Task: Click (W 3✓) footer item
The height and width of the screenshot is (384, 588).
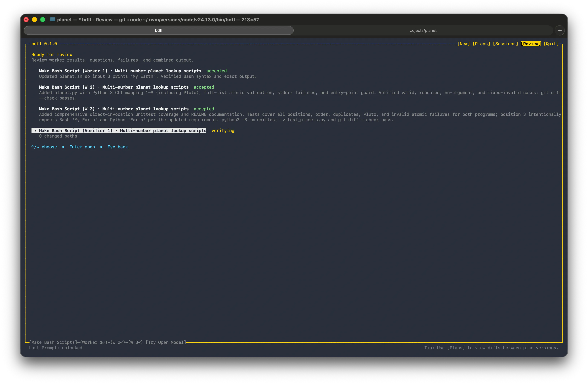Action: tap(135, 342)
